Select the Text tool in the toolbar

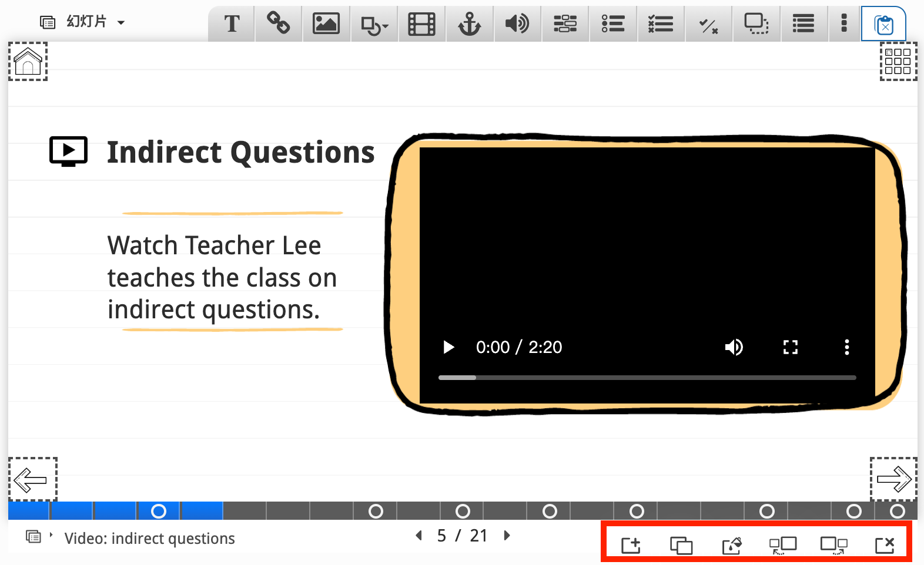(x=232, y=24)
